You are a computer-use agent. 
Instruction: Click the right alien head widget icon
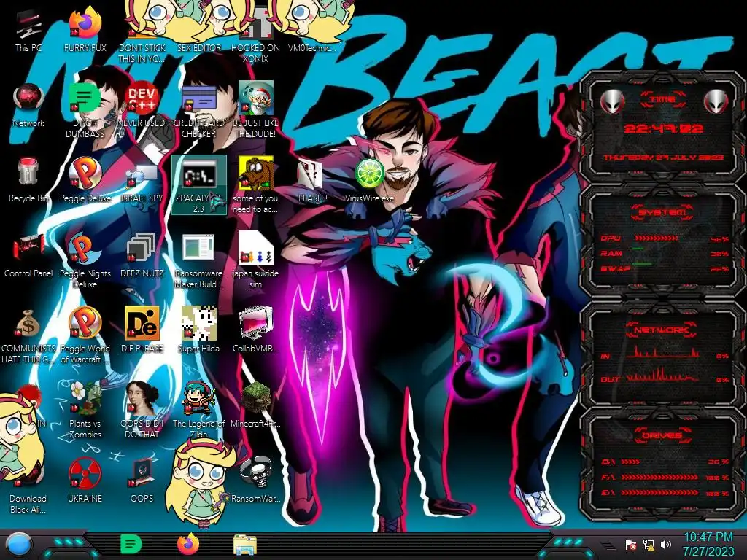716,101
